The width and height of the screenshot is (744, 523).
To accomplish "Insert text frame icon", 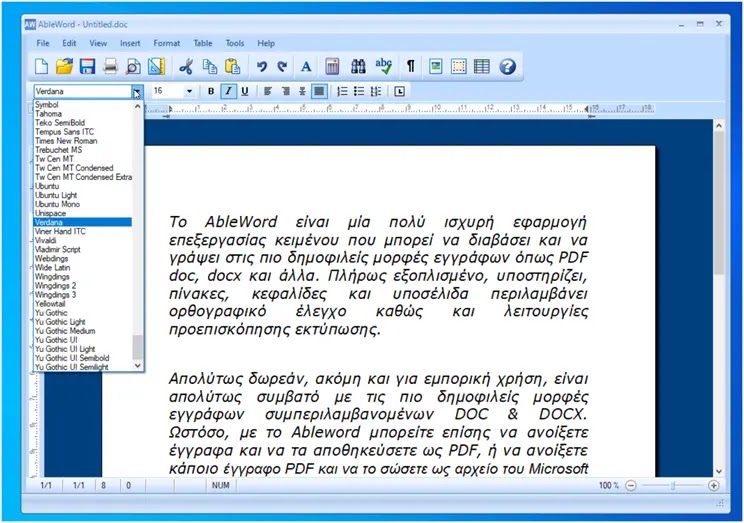I will tap(459, 66).
